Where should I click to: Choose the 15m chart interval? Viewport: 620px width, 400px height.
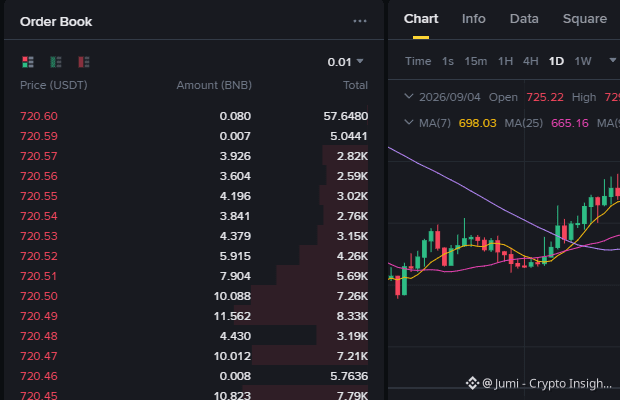(475, 61)
